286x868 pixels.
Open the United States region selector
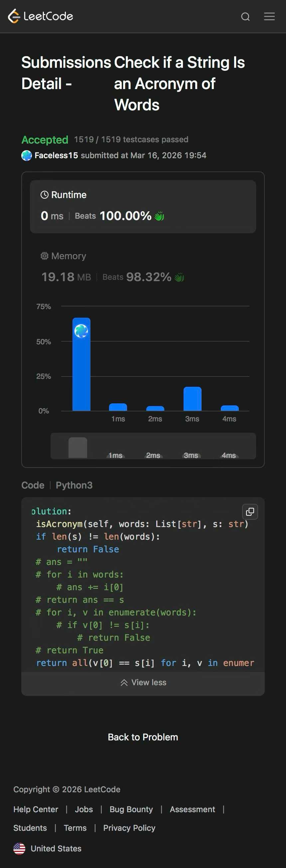coord(56,848)
